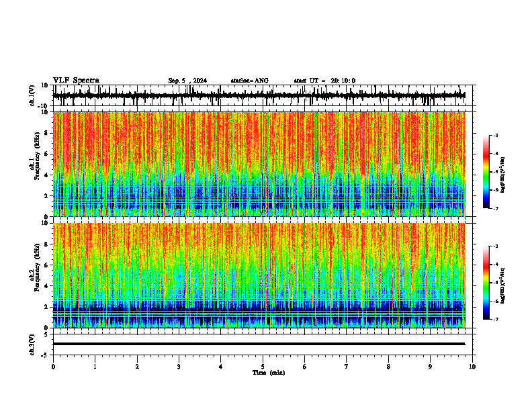
Task: Click the ch.1 frequency axis tick "6"
Action: point(46,154)
